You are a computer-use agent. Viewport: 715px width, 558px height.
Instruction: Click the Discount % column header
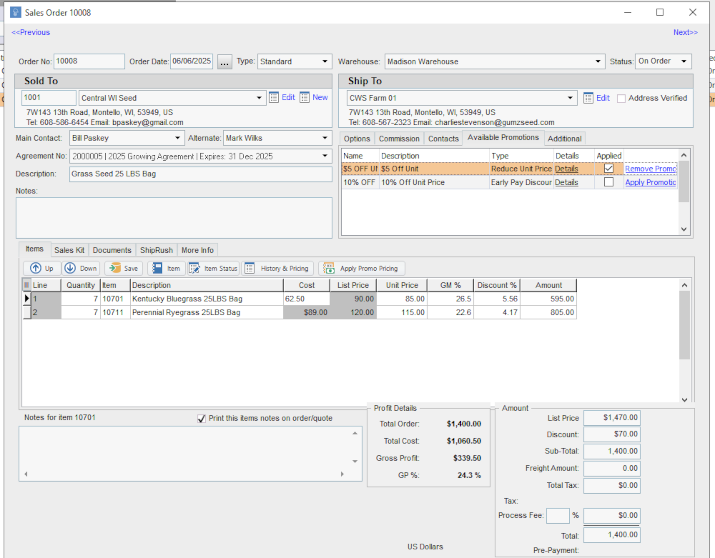click(497, 285)
